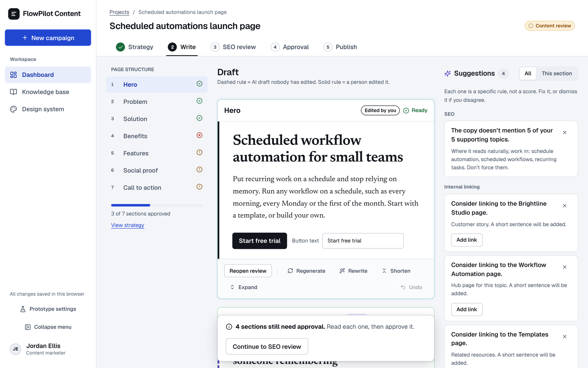Dismiss the Brightline Studio link suggestion

pyautogui.click(x=565, y=206)
